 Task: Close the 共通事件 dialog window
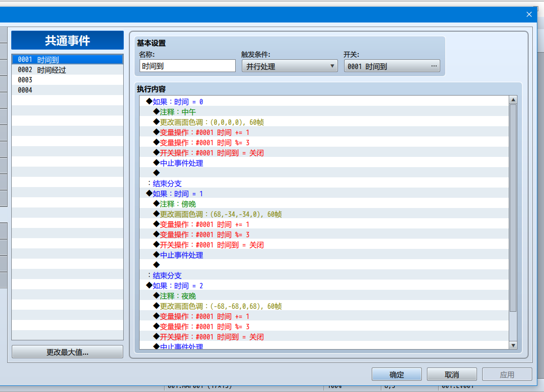pos(529,14)
